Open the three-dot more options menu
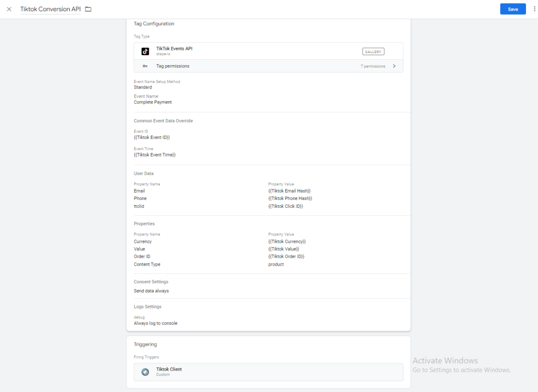538x392 pixels. 533,9
